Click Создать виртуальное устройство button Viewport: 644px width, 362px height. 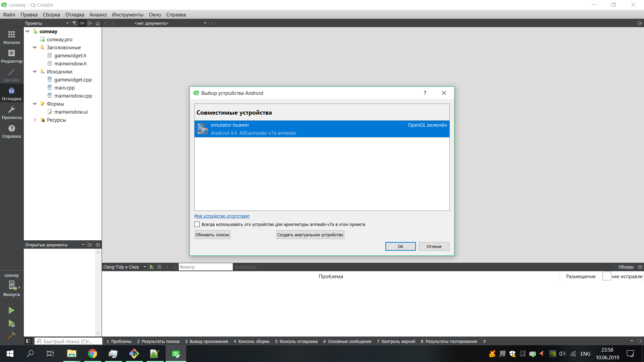(x=310, y=235)
